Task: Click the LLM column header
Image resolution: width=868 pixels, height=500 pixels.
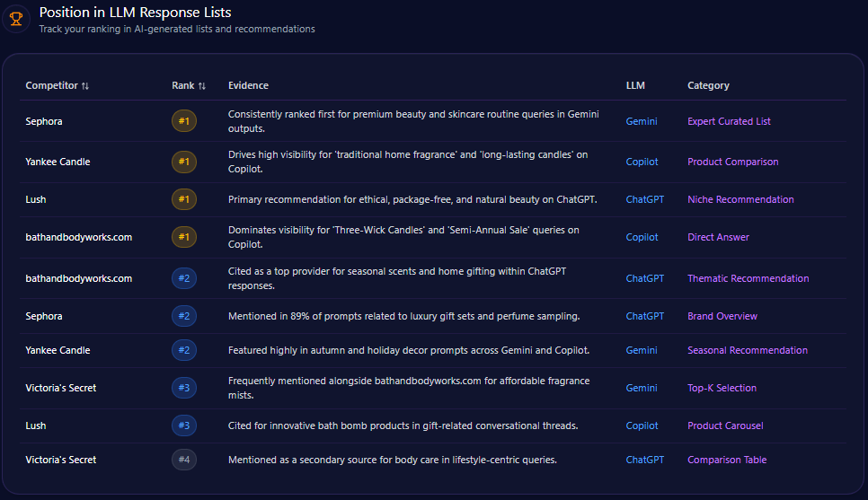Action: (635, 85)
